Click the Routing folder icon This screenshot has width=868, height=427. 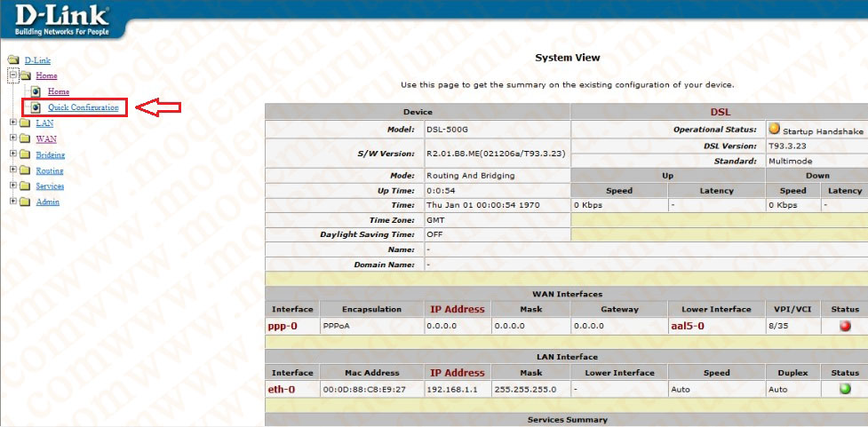click(24, 170)
